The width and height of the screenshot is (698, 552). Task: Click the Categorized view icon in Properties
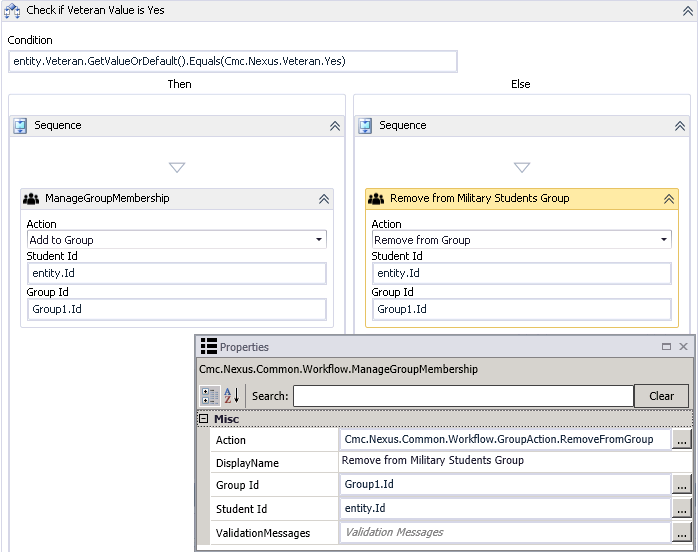[x=211, y=396]
